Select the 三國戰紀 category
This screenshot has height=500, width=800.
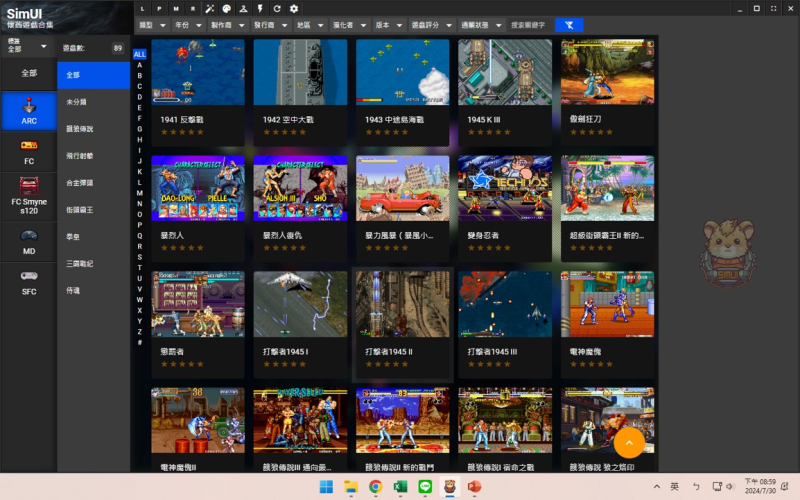[93, 264]
